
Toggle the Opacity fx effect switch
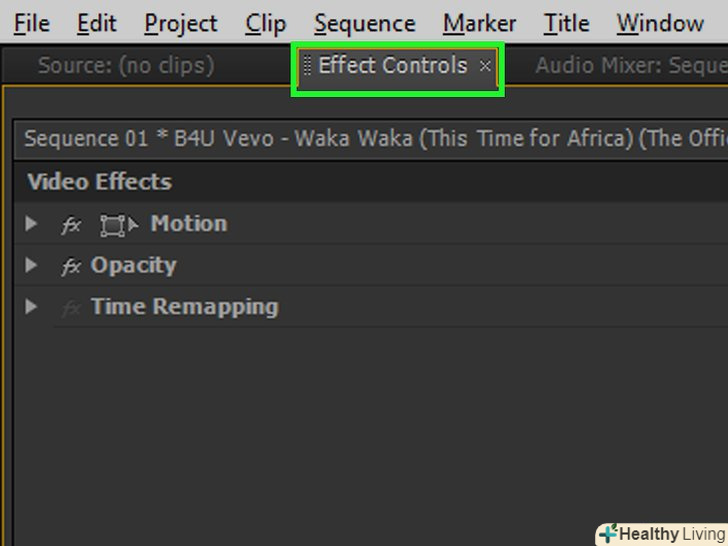click(71, 267)
